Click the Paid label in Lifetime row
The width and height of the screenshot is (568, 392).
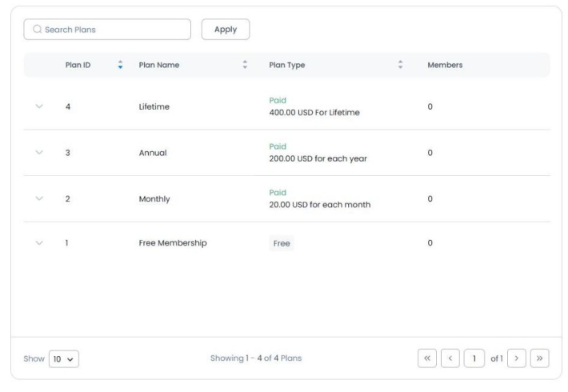(278, 100)
